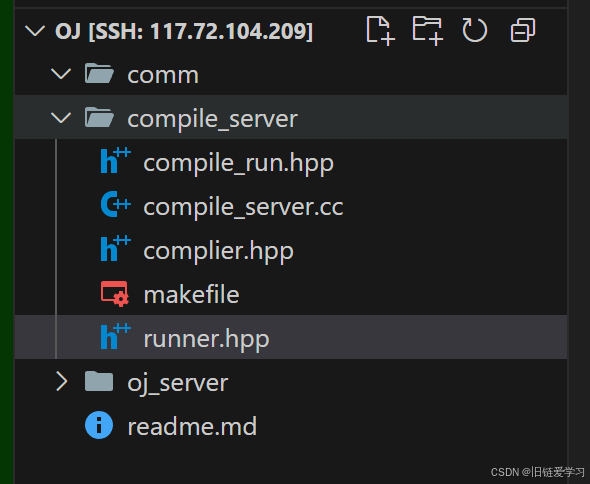This screenshot has height=484, width=590.
Task: Collapse the comm folder chevron
Action: [61, 74]
